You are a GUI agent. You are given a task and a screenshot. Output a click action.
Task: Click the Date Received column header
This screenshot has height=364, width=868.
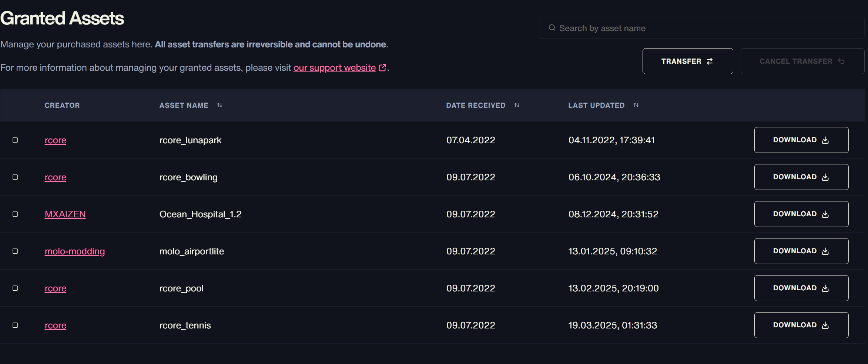point(476,105)
